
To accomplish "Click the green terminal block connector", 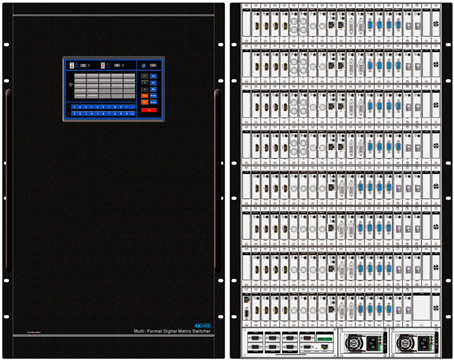I will point(325,339).
